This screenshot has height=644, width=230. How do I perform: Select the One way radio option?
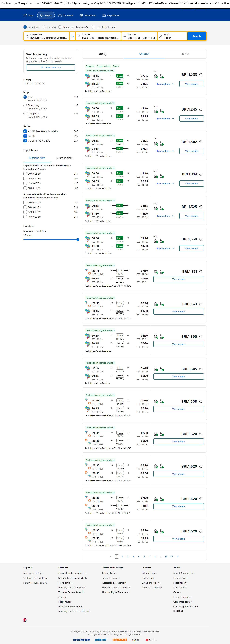point(44,27)
